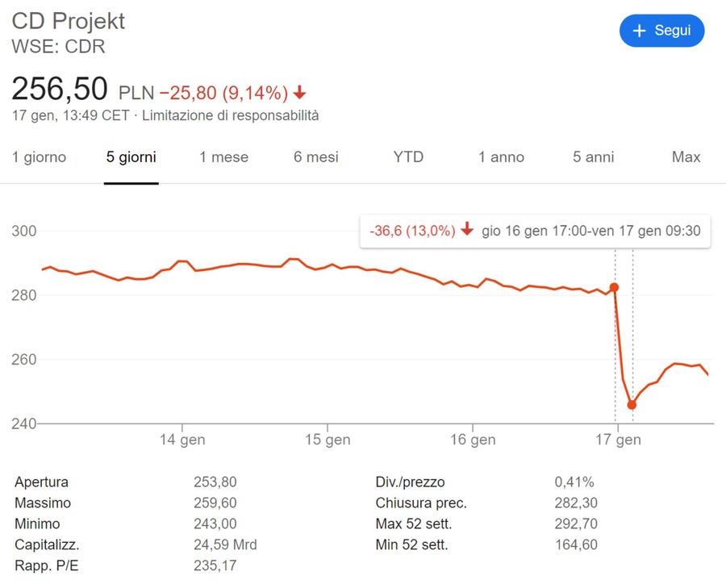This screenshot has width=726, height=588.
Task: Select the YTD time range
Action: click(408, 157)
